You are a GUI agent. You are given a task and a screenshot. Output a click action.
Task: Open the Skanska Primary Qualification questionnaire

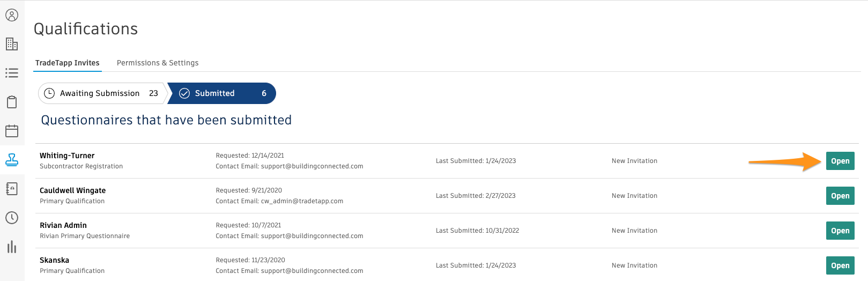coord(840,265)
